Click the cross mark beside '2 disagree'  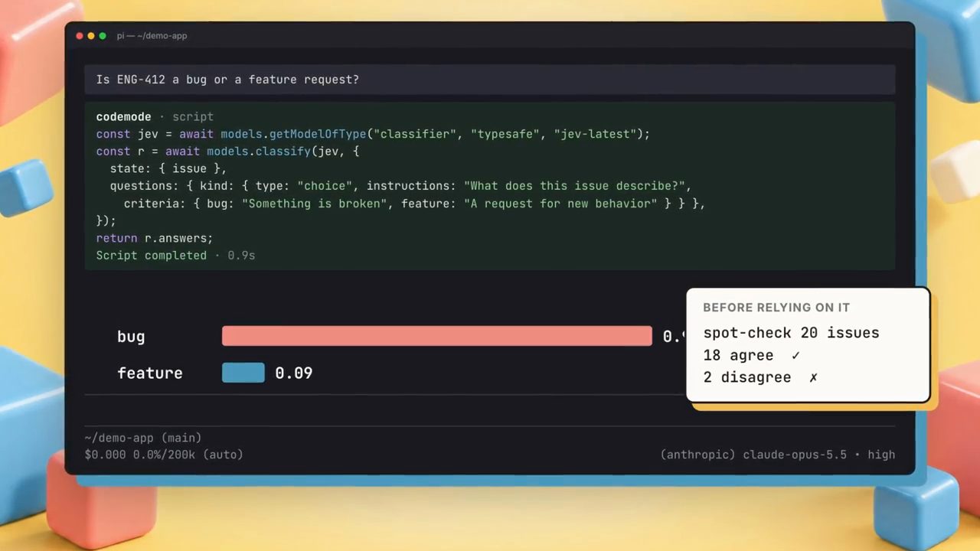click(x=813, y=377)
